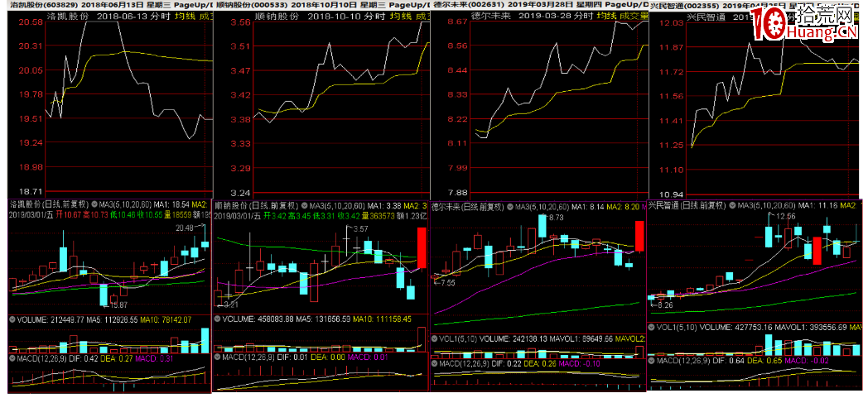Click the 18.71 price axis label
Viewport: 868px width, 398px height.
coord(31,192)
